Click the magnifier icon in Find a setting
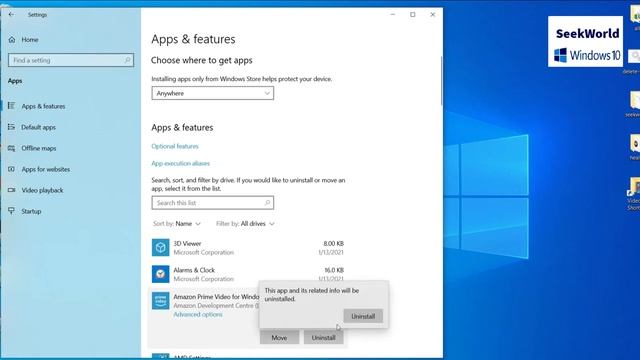Screen dimensions: 640x360 pyautogui.click(x=127, y=60)
